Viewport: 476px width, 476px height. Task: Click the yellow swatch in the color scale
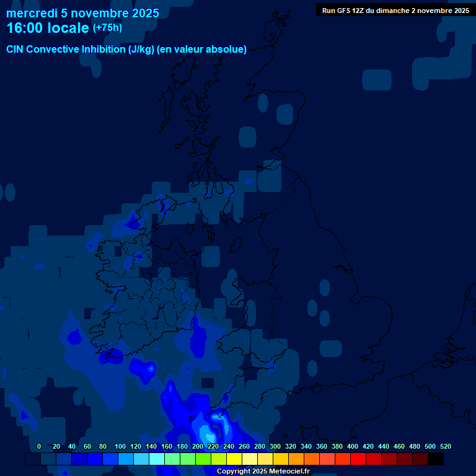pos(234,459)
